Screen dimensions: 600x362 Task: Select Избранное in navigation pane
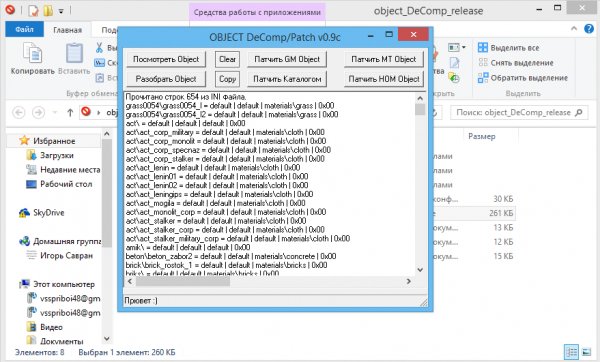pyautogui.click(x=54, y=141)
